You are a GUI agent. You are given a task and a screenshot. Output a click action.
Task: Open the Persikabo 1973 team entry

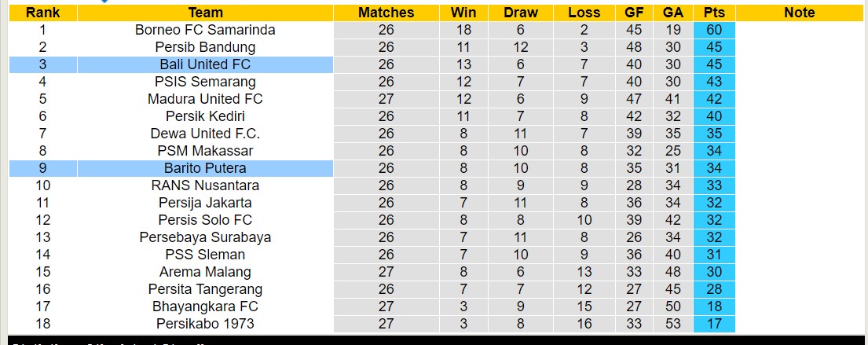point(205,324)
